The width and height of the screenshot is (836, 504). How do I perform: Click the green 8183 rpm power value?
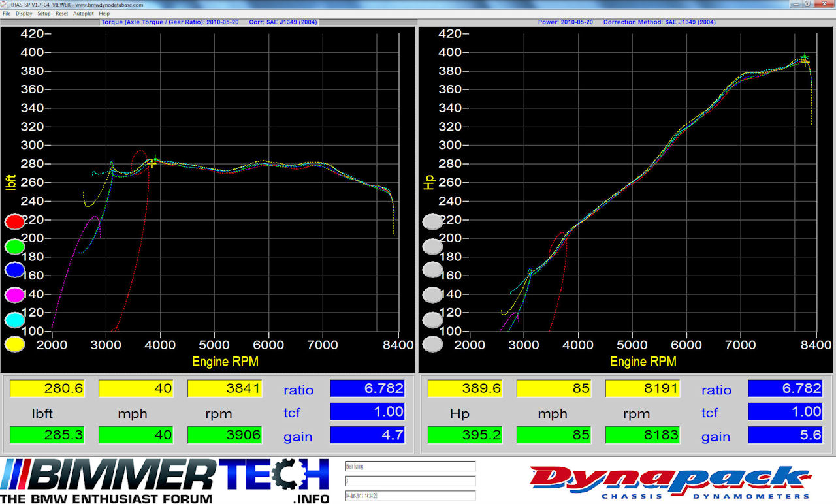[643, 435]
